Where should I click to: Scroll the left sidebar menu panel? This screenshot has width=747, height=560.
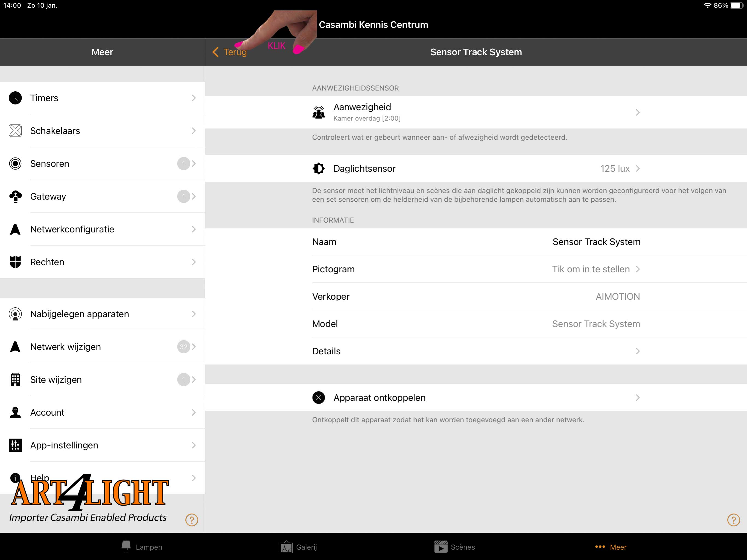[103, 294]
